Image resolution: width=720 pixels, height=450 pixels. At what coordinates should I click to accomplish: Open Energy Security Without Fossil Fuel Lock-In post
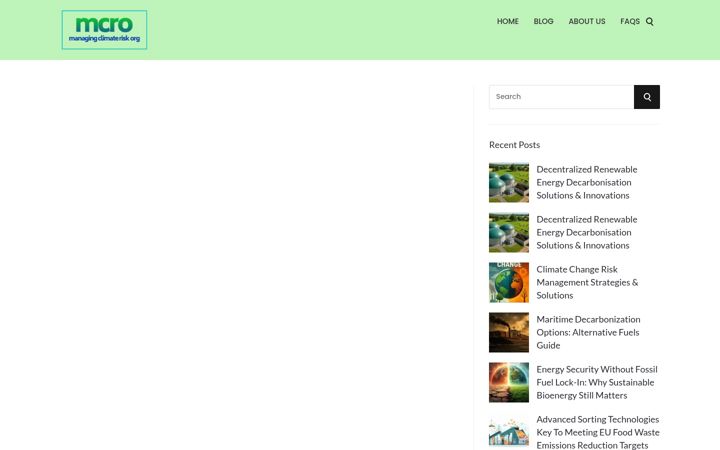(597, 382)
